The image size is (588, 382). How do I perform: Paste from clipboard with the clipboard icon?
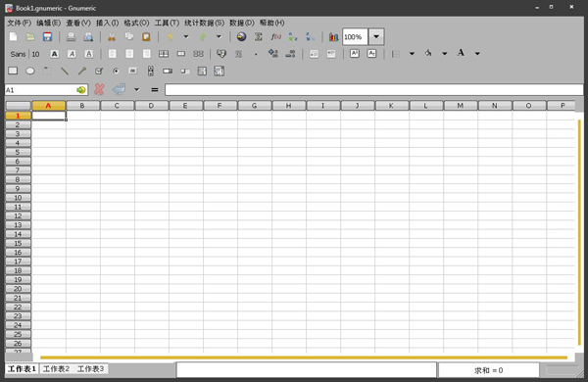(146, 37)
